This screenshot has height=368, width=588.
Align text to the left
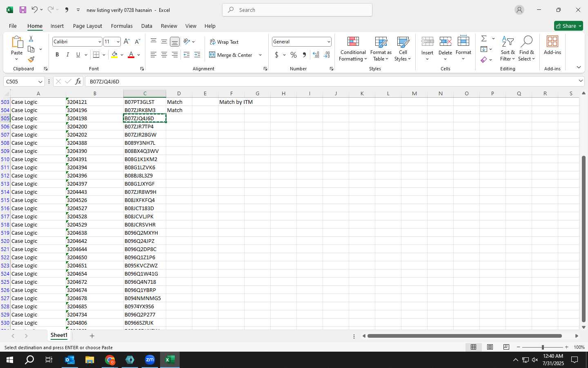point(154,55)
